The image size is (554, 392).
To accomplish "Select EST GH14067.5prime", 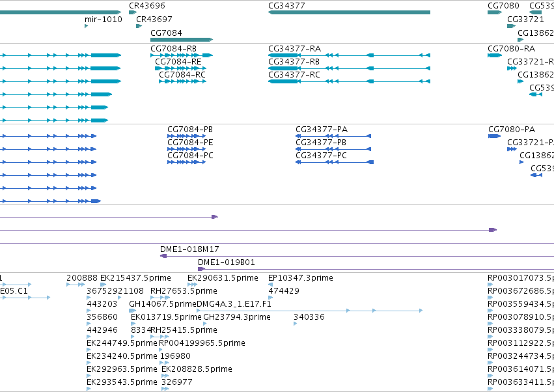I will pyautogui.click(x=163, y=304).
